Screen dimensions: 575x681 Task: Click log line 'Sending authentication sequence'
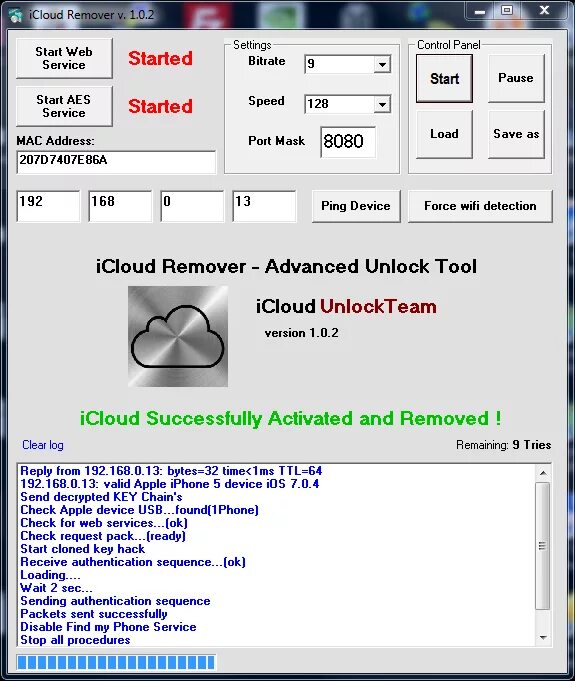pos(115,601)
